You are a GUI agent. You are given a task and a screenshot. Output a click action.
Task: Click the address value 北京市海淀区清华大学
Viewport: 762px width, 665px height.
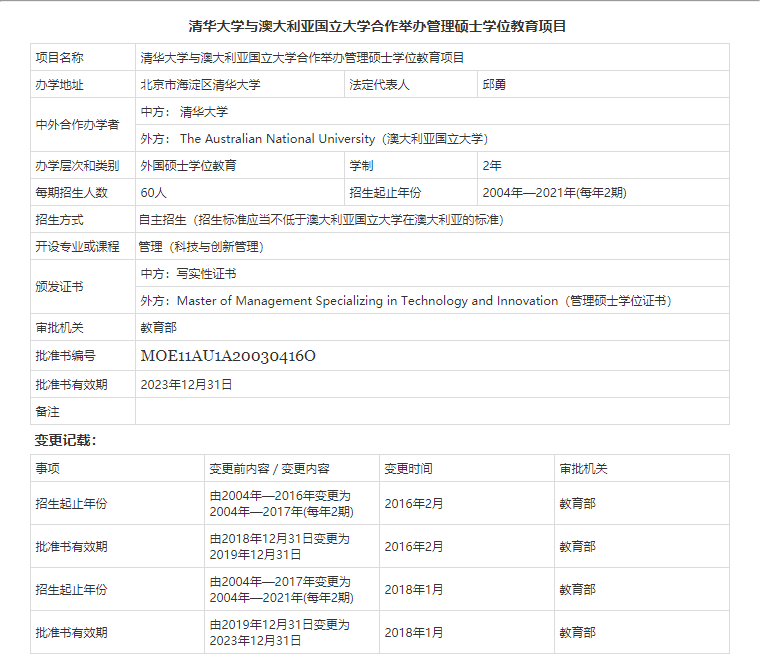click(x=200, y=85)
